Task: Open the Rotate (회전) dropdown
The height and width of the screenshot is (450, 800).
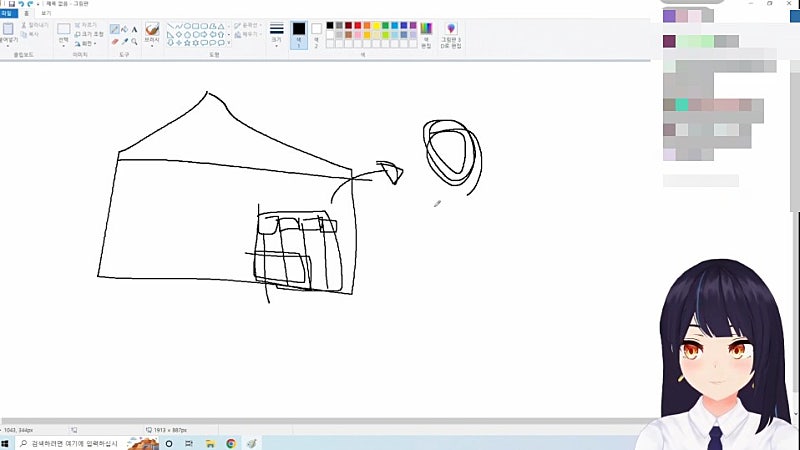Action: (x=86, y=44)
